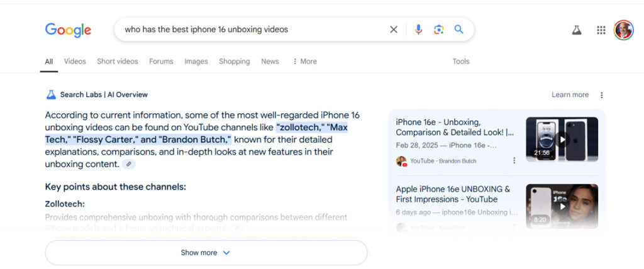The height and width of the screenshot is (269, 644).
Task: Open the Google account profile avatar
Action: click(623, 30)
